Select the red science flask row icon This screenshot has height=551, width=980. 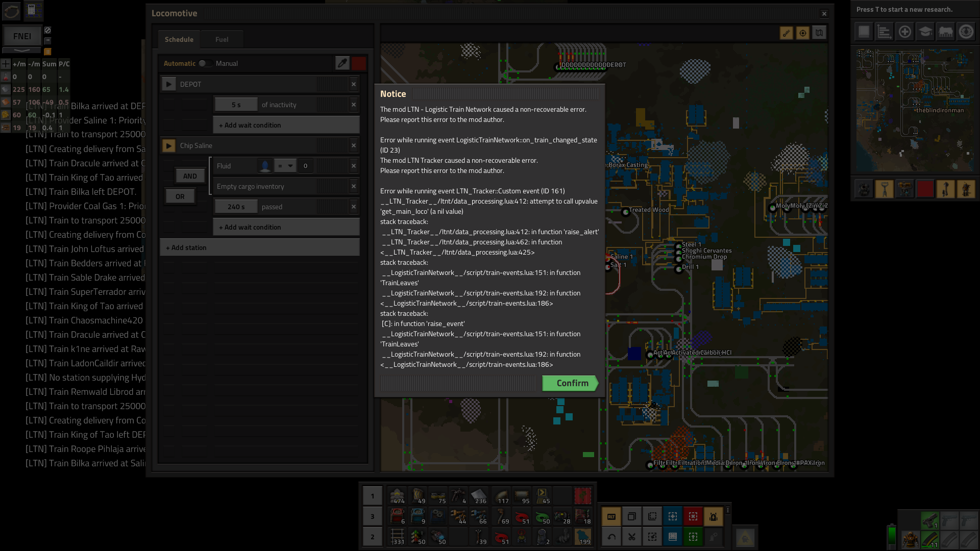(x=6, y=77)
